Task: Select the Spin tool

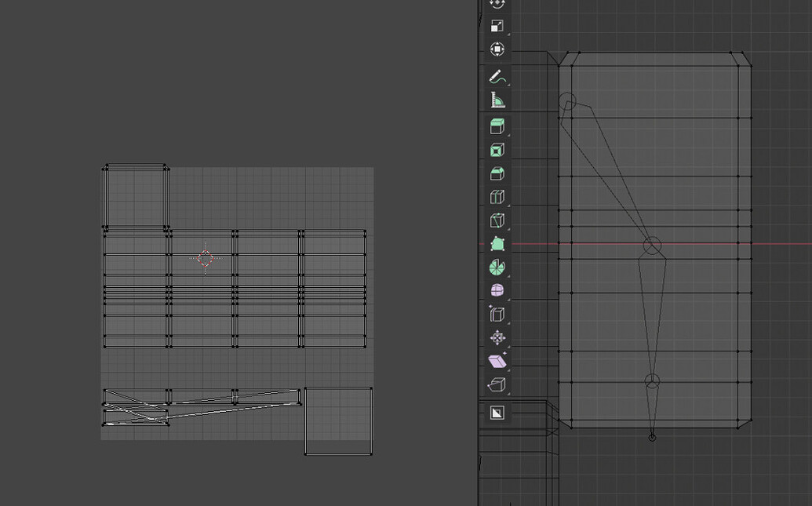Action: pyautogui.click(x=497, y=268)
